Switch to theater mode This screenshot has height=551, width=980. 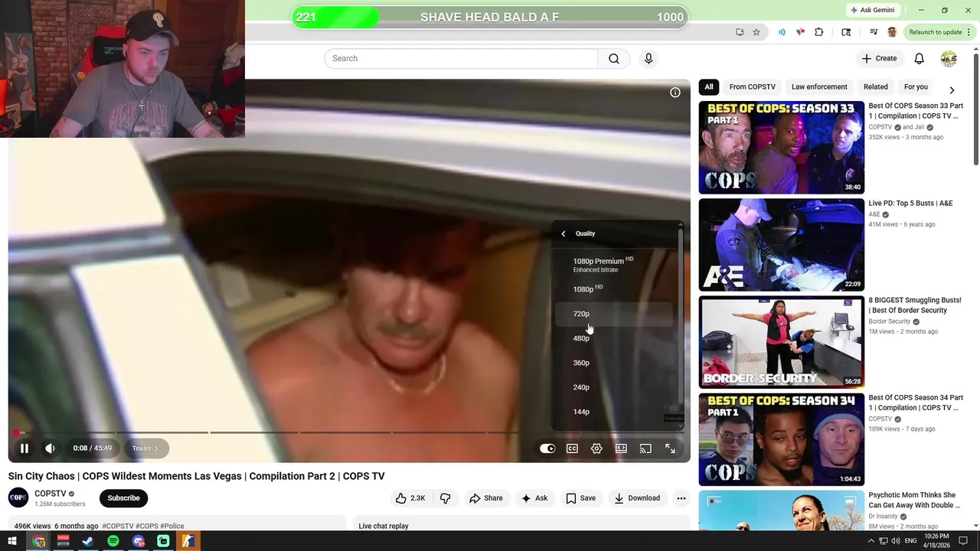[x=621, y=448]
